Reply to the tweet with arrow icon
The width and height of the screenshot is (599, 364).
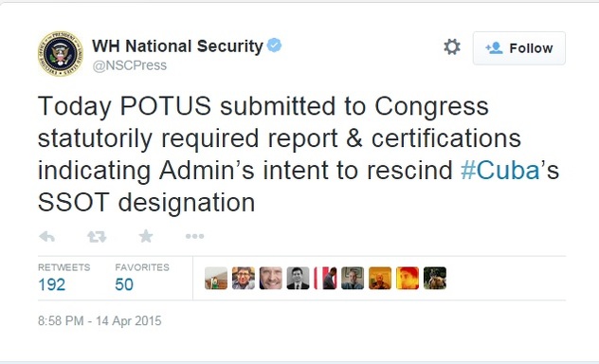pyautogui.click(x=47, y=237)
